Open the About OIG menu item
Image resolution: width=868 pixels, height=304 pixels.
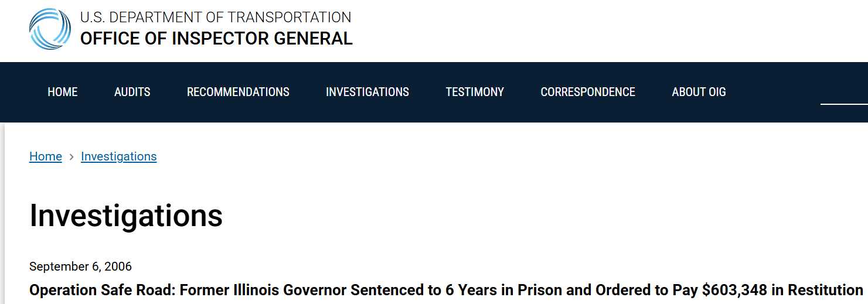pos(699,92)
